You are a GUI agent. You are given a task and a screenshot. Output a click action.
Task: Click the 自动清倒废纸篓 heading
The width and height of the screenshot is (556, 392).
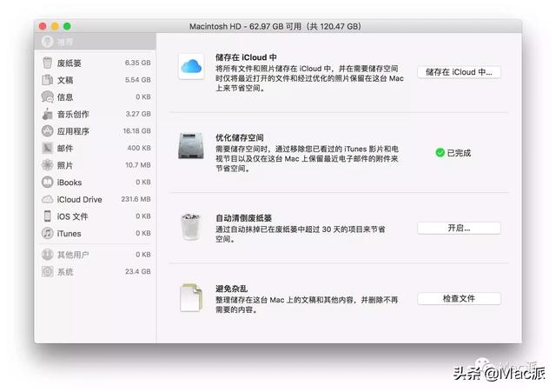point(243,218)
